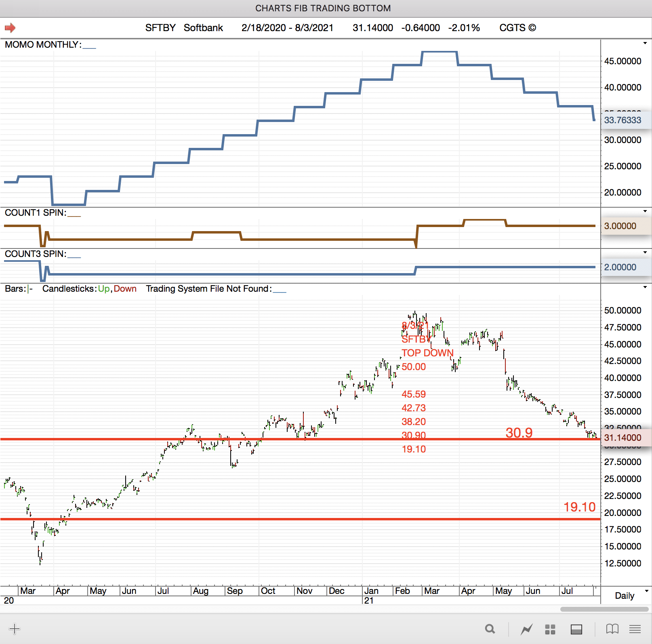This screenshot has height=644, width=652.
Task: Click the Softbank company name in header
Action: point(203,28)
